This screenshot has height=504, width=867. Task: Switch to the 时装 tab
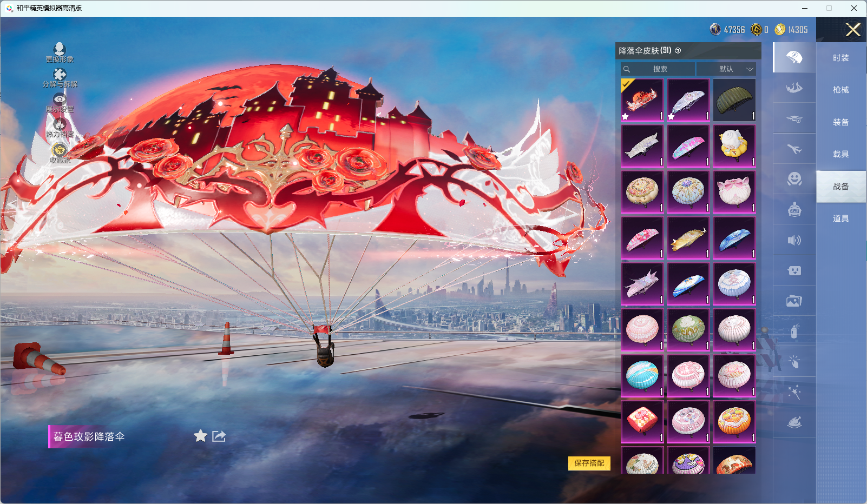pyautogui.click(x=840, y=58)
